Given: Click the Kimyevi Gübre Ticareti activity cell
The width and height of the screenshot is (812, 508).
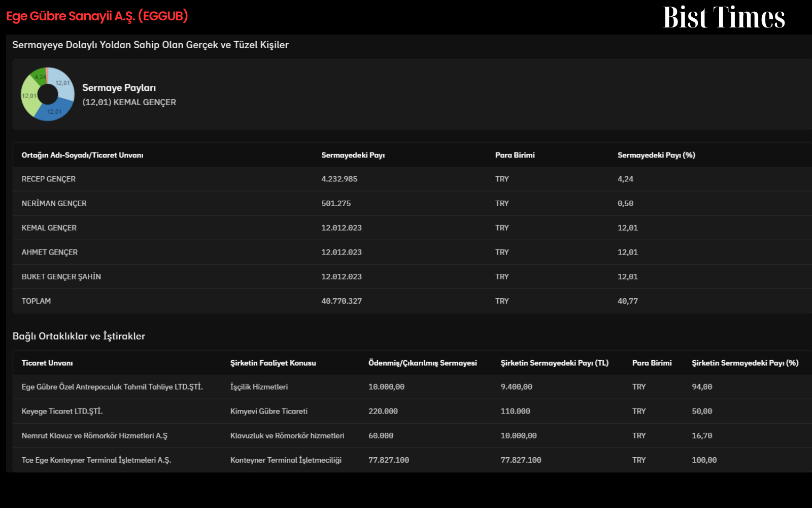Looking at the screenshot, I should coord(269,411).
